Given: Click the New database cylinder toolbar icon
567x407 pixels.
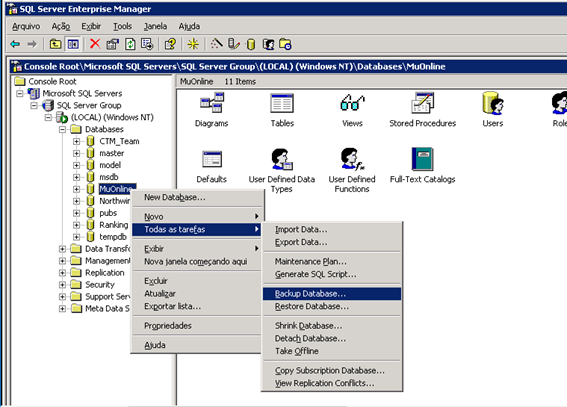Looking at the screenshot, I should 251,44.
